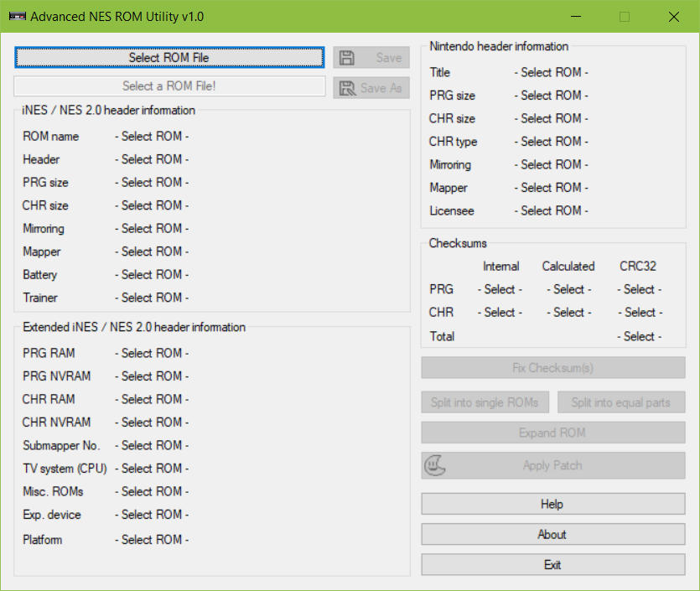The width and height of the screenshot is (700, 591).
Task: Click the Nintendo header Title value
Action: pos(551,72)
